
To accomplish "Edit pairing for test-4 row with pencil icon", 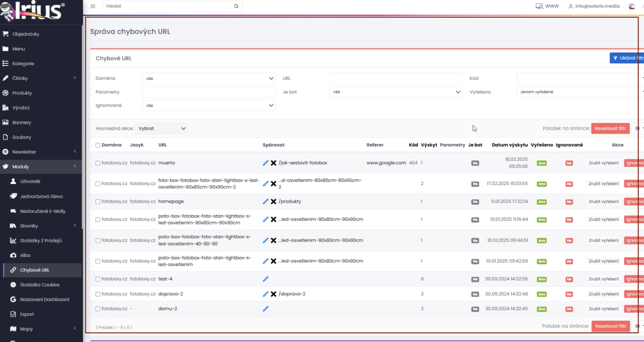I will click(266, 279).
